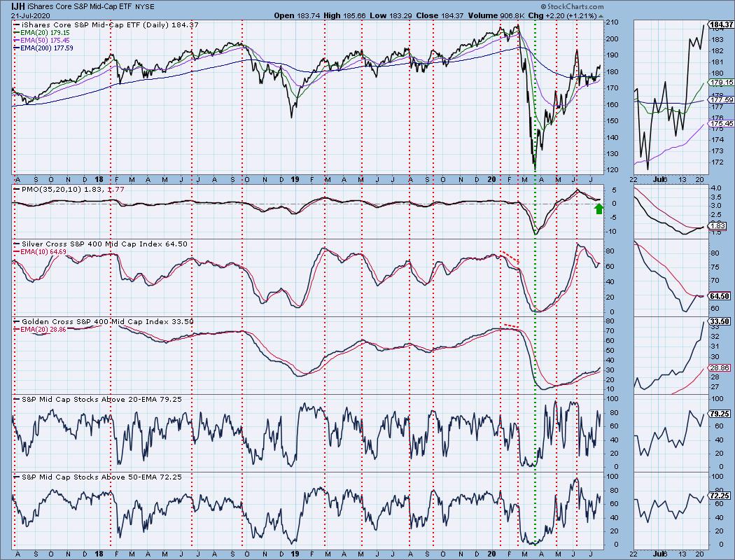735x560 pixels.
Task: Click the 120 price axis label
Action: (612, 170)
